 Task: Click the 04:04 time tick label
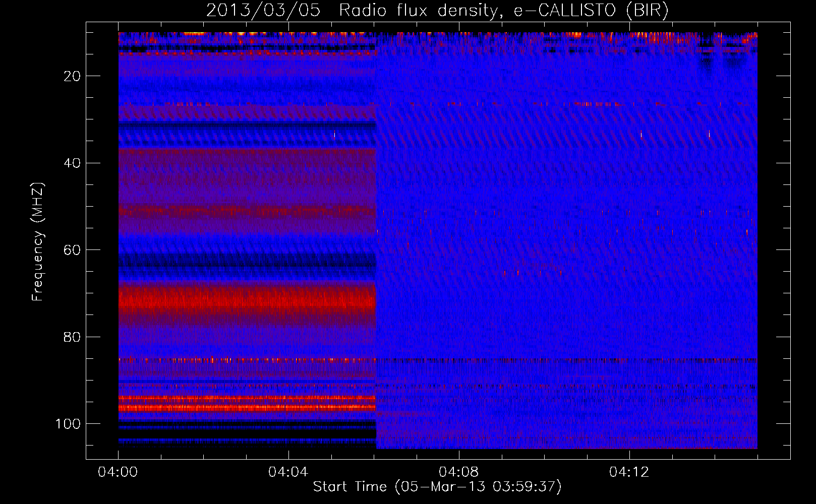click(288, 472)
